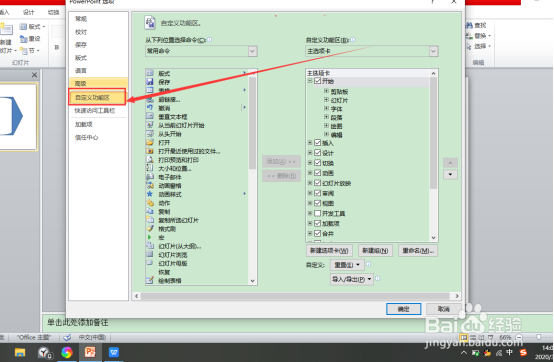Open the 重置 reset dropdown button

[347, 265]
